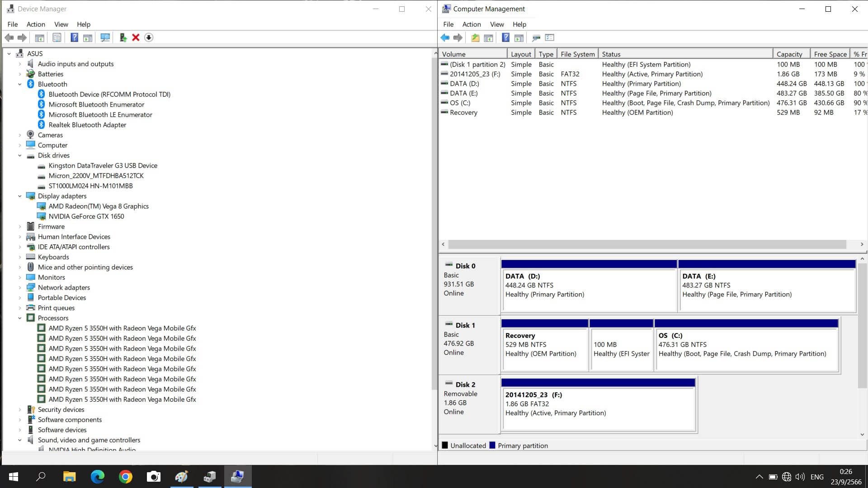The width and height of the screenshot is (868, 488).
Task: Click Forward arrow in Computer Management toolbar
Action: pyautogui.click(x=458, y=38)
